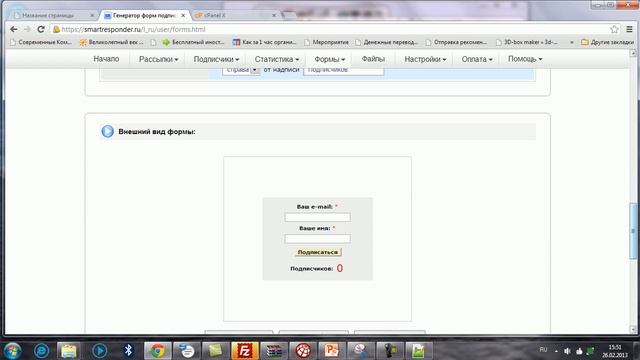Switch to the Название страницы tab
Viewport: 640px width, 360px height.
49,16
